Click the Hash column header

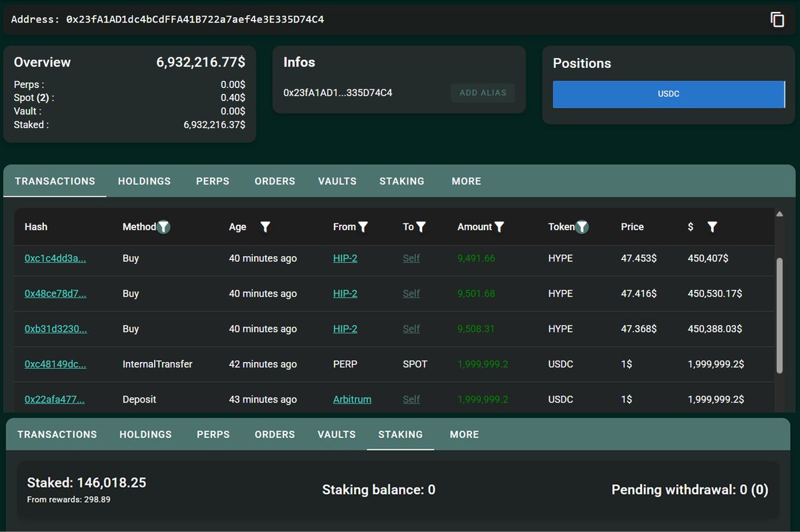point(36,227)
